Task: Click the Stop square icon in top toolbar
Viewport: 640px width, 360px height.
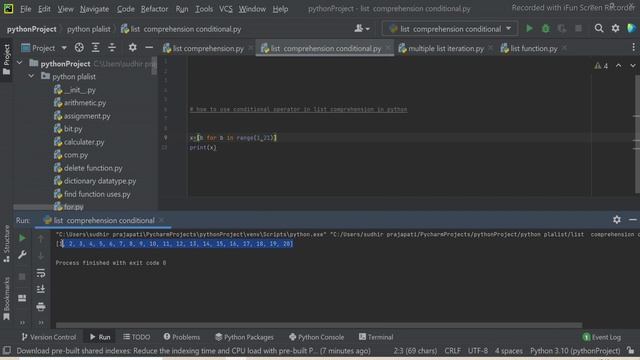Action: (x=578, y=29)
